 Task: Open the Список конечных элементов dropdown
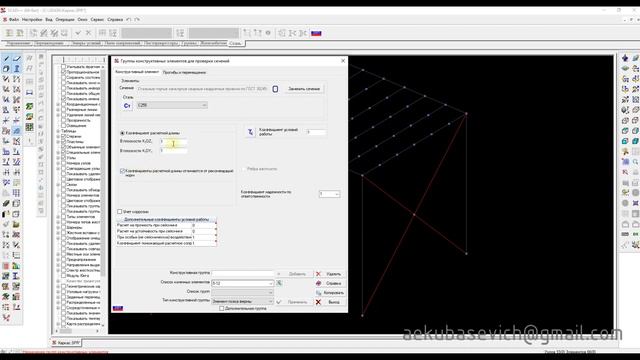[x=242, y=283]
